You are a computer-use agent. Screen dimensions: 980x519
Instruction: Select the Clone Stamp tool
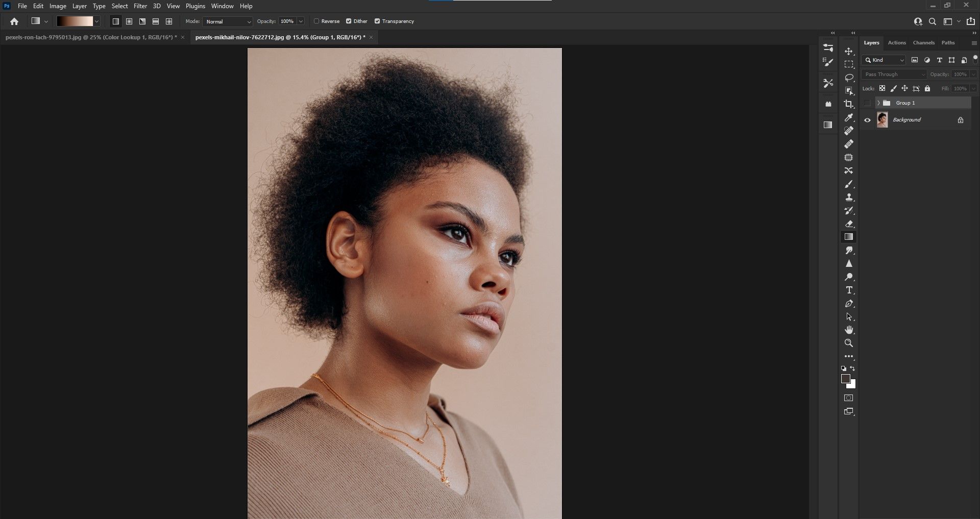[x=849, y=197]
